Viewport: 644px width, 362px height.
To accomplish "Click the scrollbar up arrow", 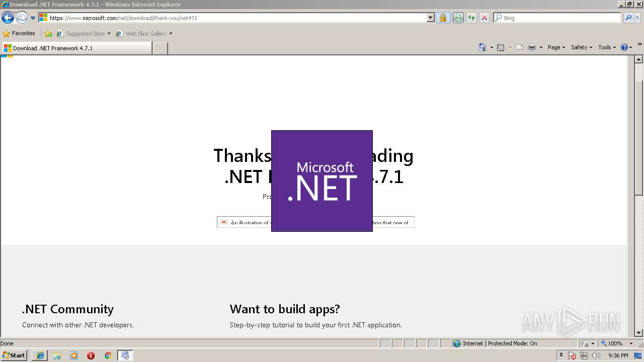I will 639,60.
